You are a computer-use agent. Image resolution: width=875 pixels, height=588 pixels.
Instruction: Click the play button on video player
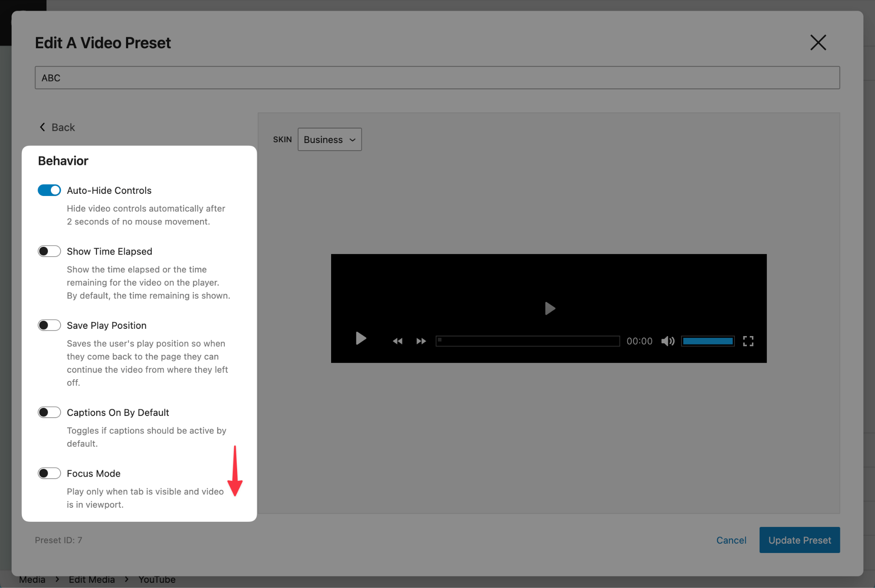click(360, 339)
